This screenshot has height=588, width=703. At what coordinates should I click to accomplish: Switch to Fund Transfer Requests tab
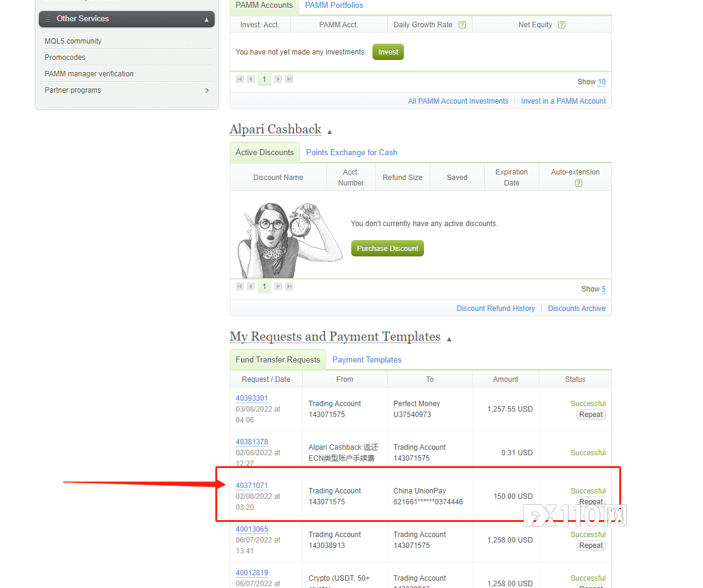pyautogui.click(x=278, y=360)
